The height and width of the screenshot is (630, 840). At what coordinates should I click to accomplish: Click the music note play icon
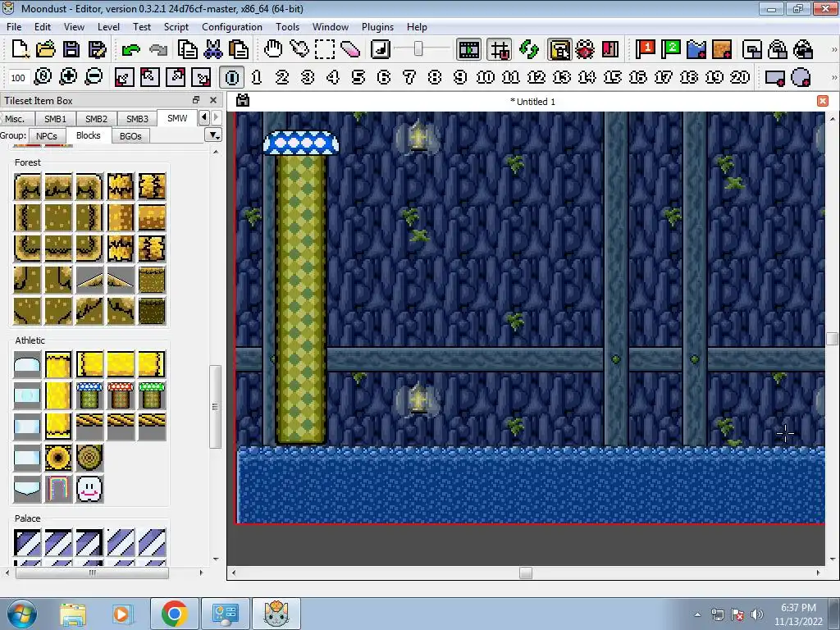coord(381,50)
